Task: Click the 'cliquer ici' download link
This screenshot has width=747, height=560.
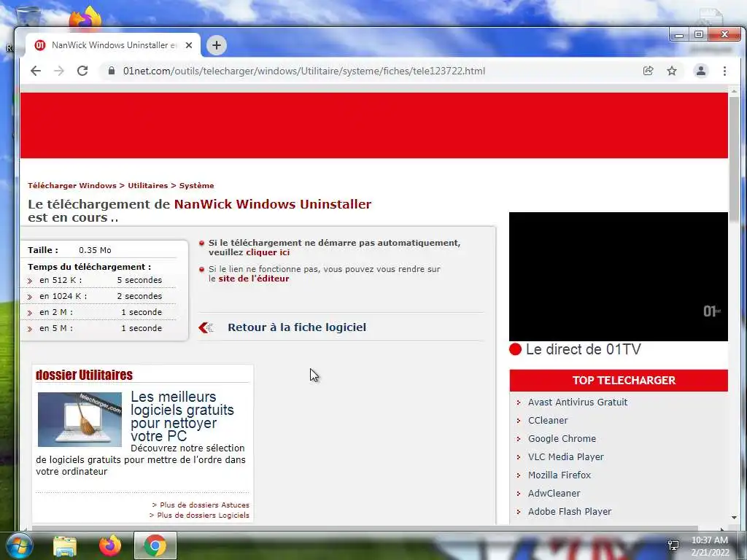Action: (x=268, y=252)
